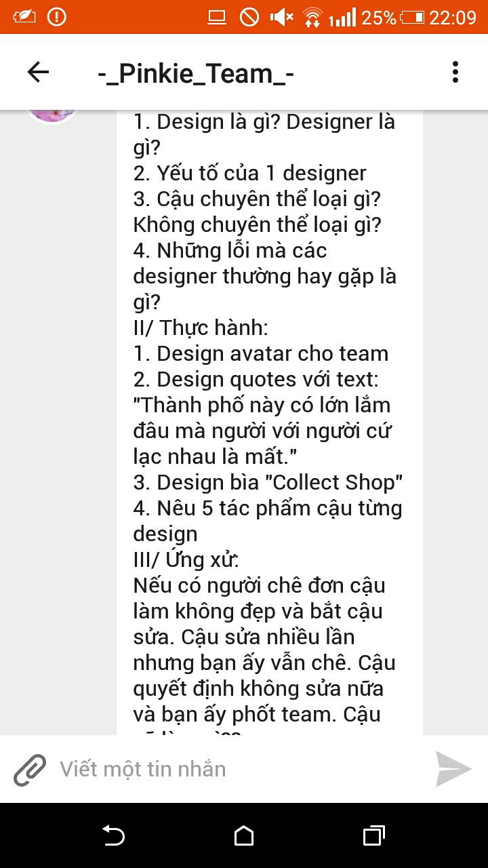The image size is (488, 868).
Task: Tap the send message arrow
Action: pyautogui.click(x=453, y=769)
